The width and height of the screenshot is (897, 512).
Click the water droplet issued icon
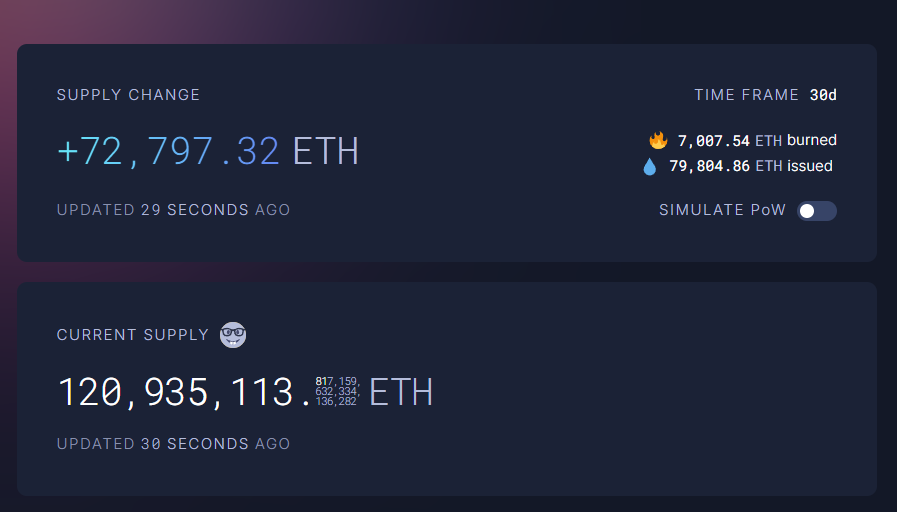(x=649, y=166)
